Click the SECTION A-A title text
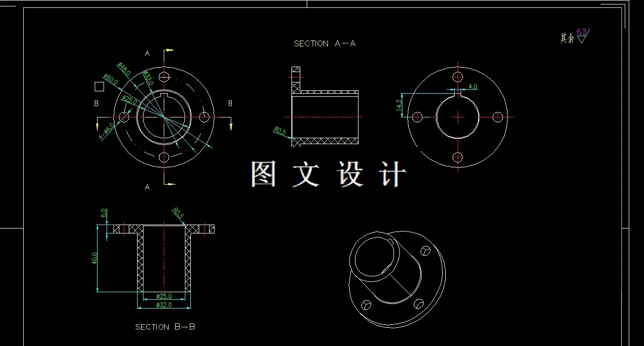Viewport: 644px width, 346px height. (x=325, y=43)
